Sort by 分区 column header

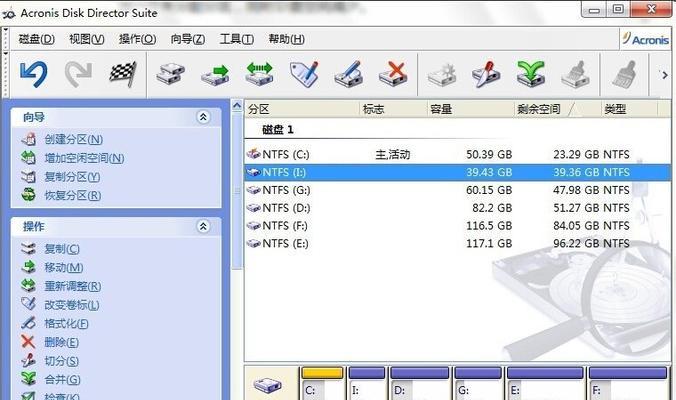coord(302,109)
